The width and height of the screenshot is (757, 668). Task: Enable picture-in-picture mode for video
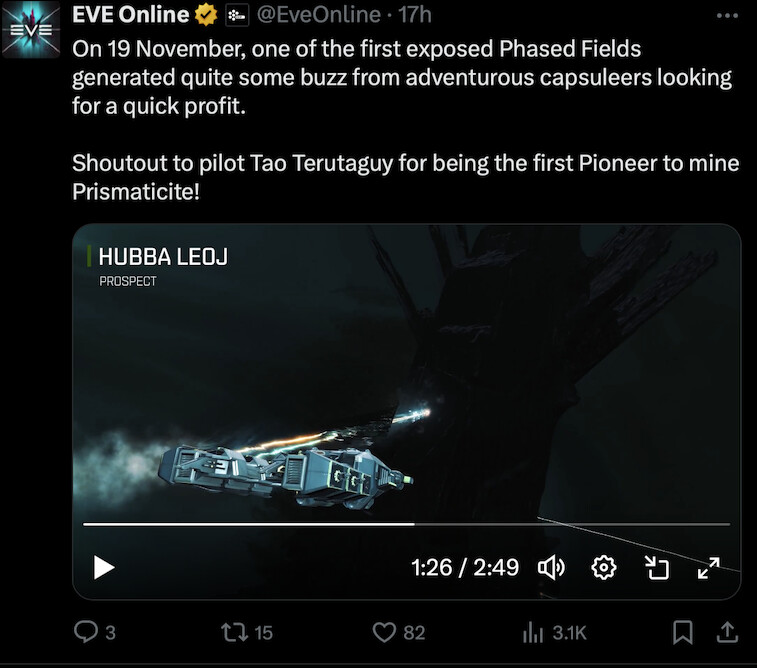click(657, 567)
